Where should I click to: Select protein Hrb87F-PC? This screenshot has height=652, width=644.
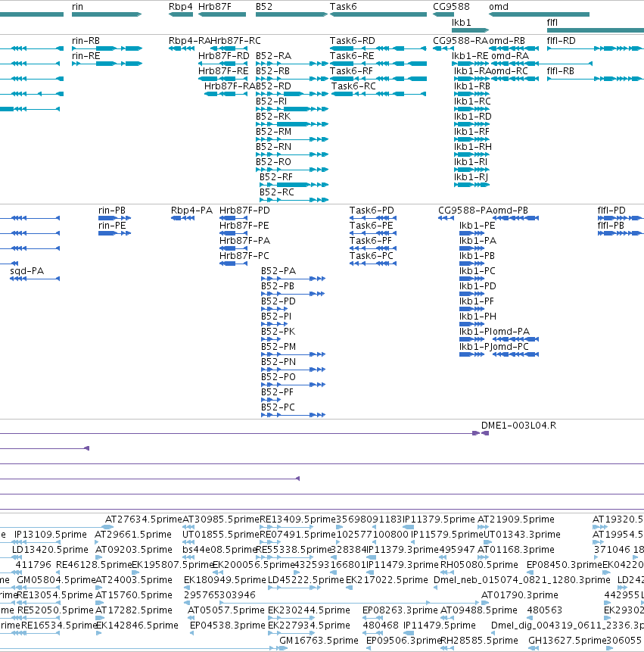pyautogui.click(x=244, y=256)
